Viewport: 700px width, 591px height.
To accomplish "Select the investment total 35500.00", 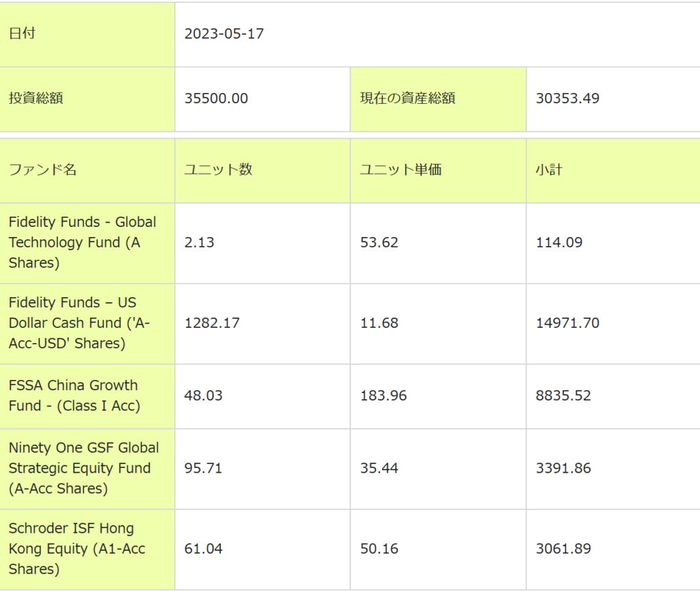I will click(x=216, y=98).
